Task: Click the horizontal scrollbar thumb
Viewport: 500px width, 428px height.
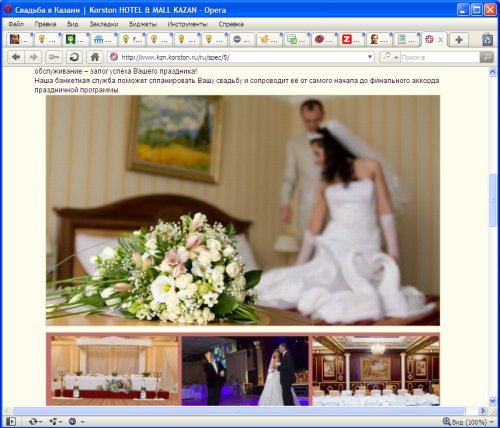Action: pyautogui.click(x=238, y=411)
